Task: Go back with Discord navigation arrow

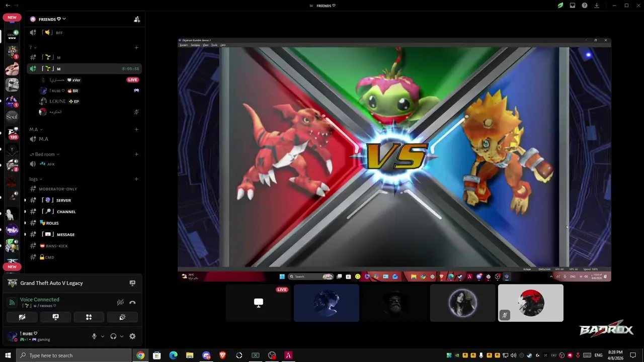Action: (x=8, y=6)
